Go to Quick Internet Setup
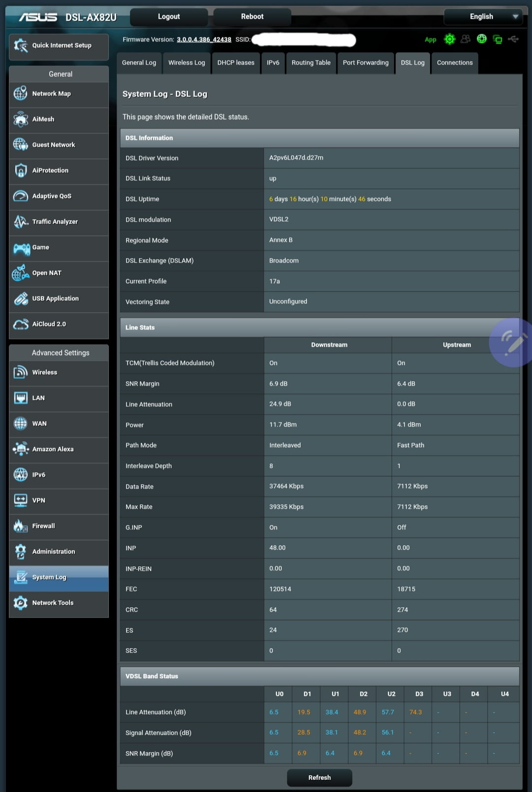 coord(59,46)
